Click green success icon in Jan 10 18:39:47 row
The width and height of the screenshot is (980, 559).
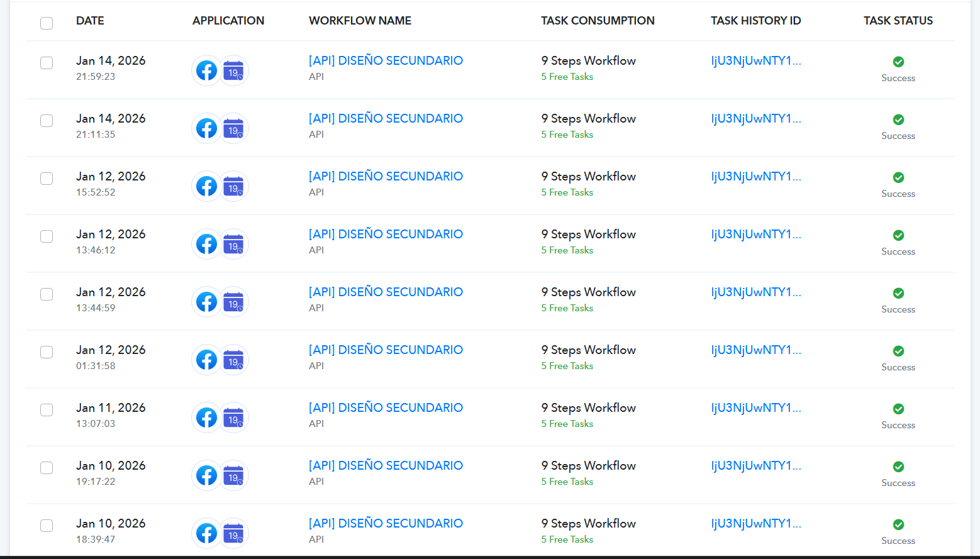pyautogui.click(x=898, y=524)
